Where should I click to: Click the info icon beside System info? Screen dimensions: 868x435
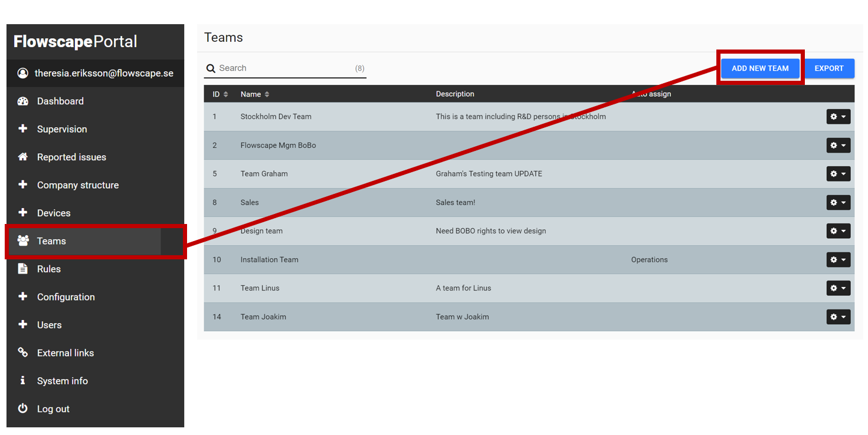click(x=23, y=380)
